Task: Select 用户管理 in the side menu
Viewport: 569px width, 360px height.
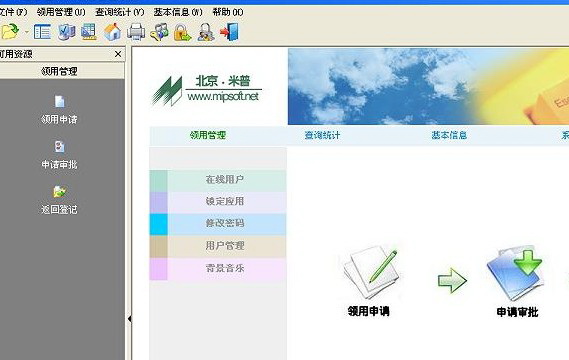Action: point(218,246)
